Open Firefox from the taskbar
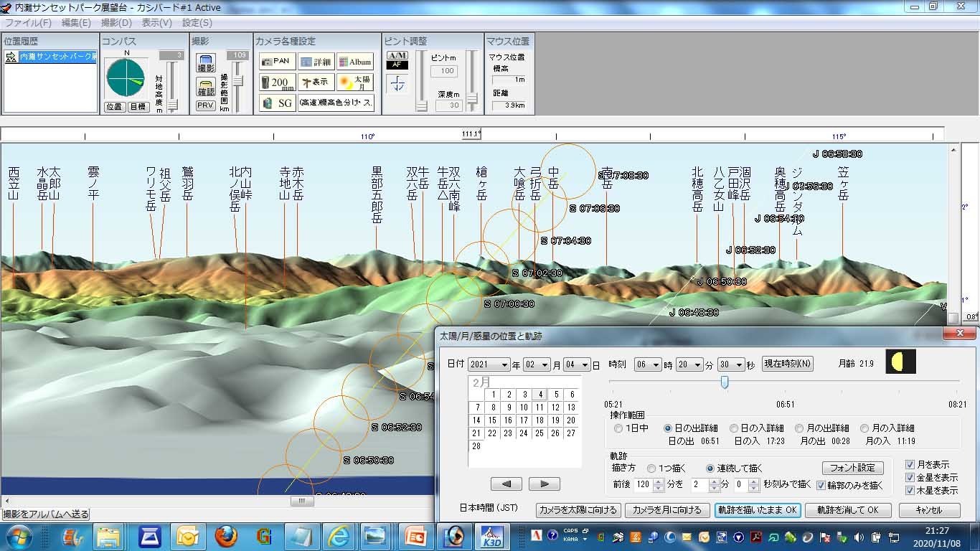The height and width of the screenshot is (551, 980). pos(226,535)
